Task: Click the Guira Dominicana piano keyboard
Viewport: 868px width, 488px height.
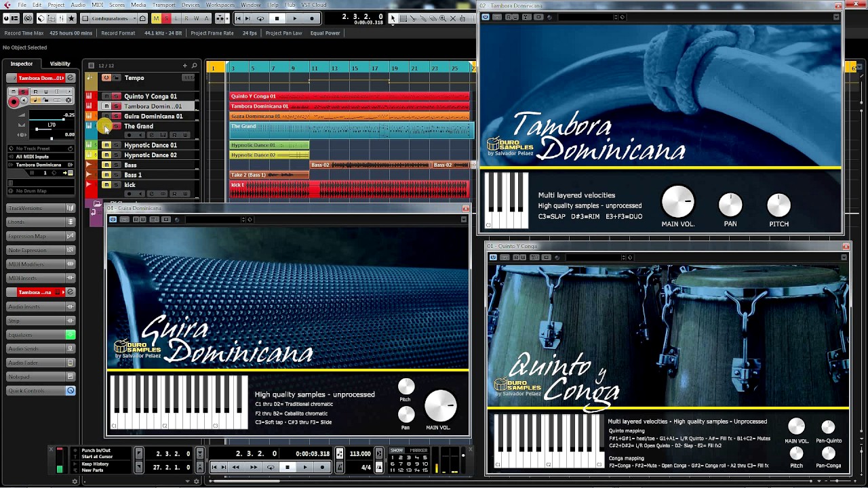Action: [179, 403]
